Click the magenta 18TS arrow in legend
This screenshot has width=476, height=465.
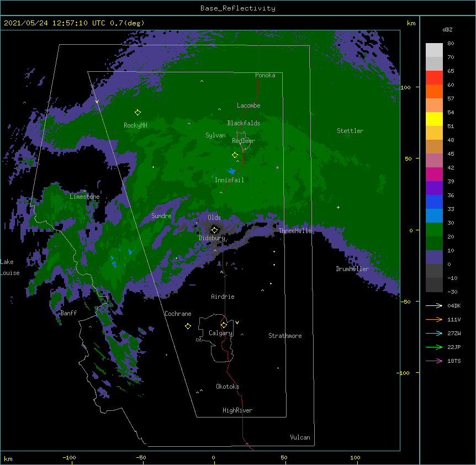434,361
